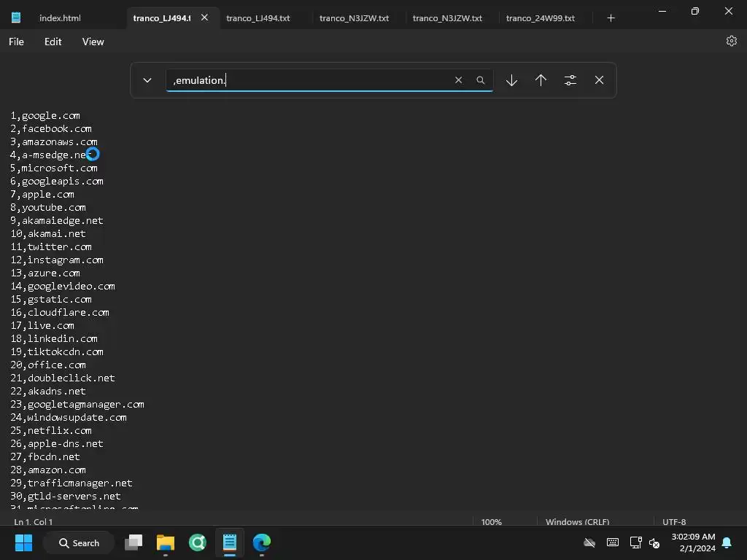Clear the find text with X icon
The image size is (747, 560).
(458, 80)
